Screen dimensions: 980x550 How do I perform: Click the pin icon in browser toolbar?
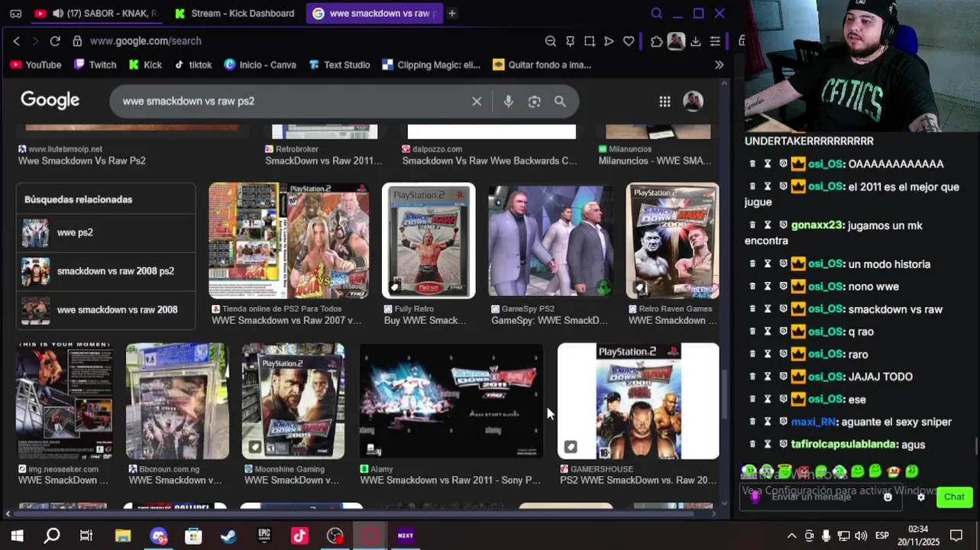(x=570, y=41)
